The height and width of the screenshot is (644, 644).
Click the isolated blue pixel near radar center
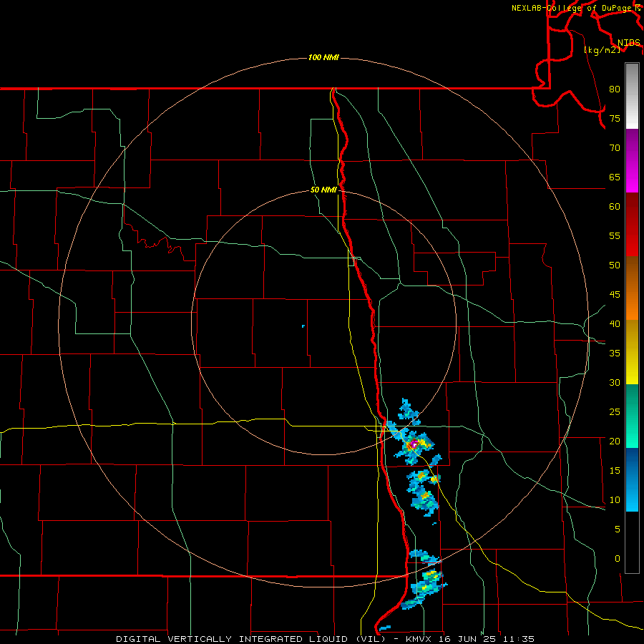[303, 326]
